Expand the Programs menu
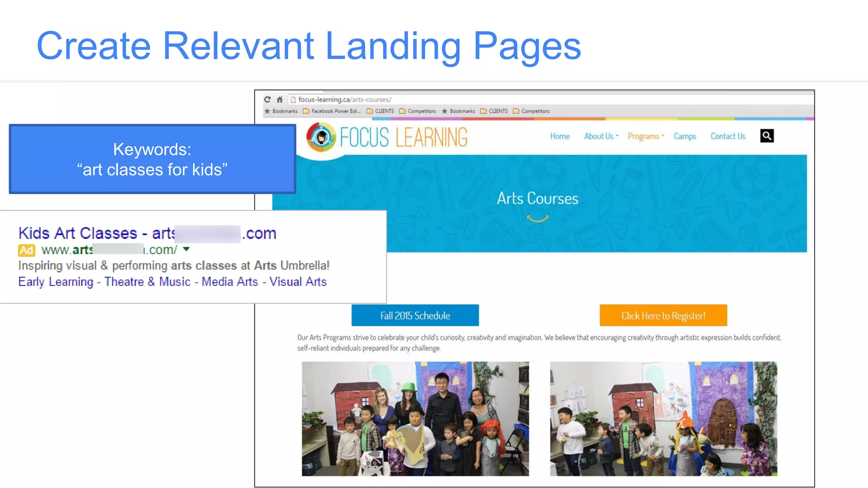868x488 pixels. tap(646, 136)
